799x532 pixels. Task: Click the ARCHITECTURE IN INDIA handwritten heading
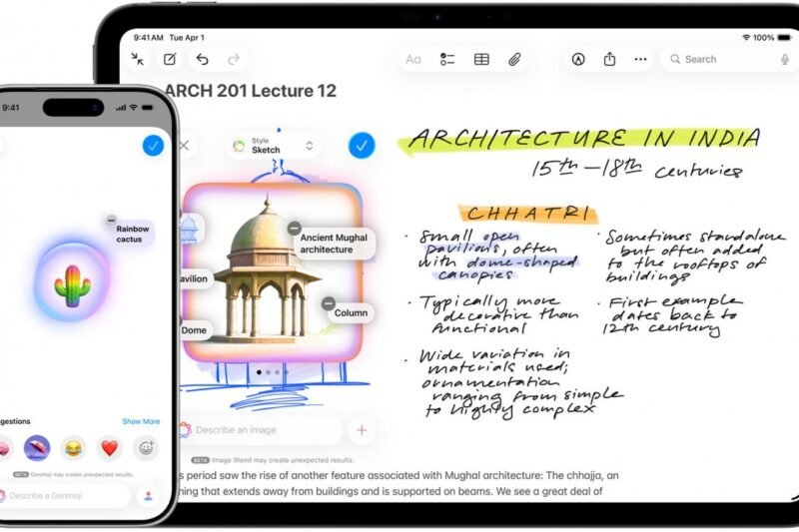584,138
